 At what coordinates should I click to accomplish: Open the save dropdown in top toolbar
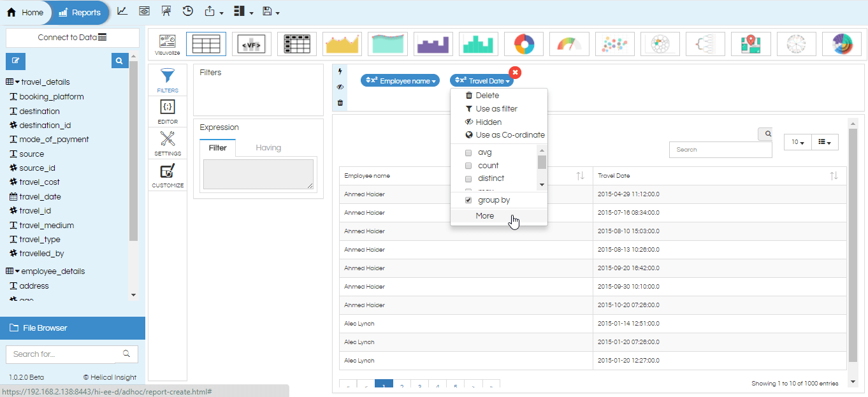point(271,11)
